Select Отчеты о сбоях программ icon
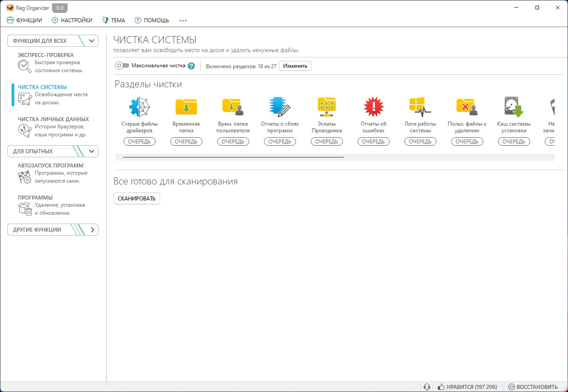The height and width of the screenshot is (392, 568). (x=280, y=106)
